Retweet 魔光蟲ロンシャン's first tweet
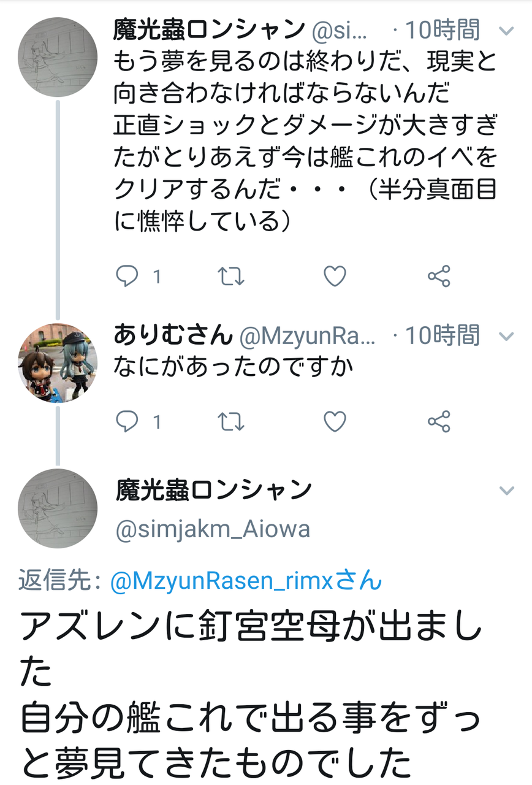 pos(230,276)
